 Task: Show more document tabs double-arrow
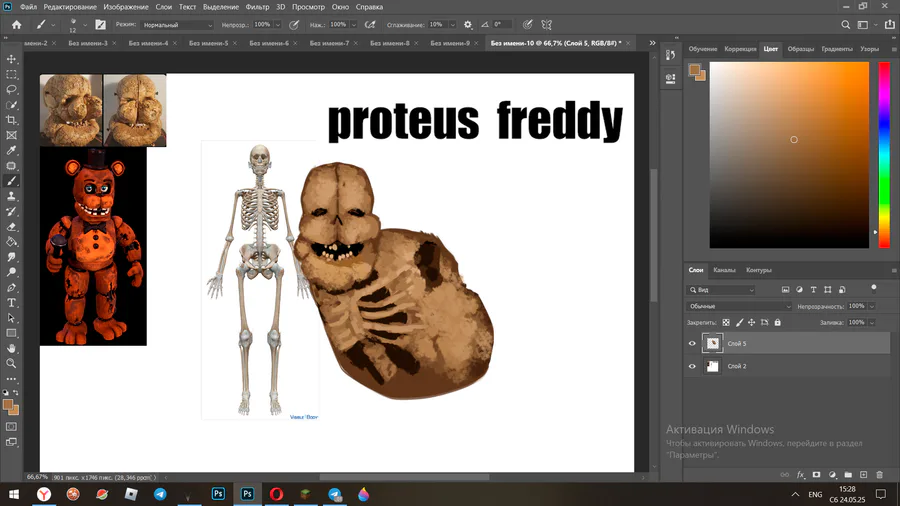652,43
